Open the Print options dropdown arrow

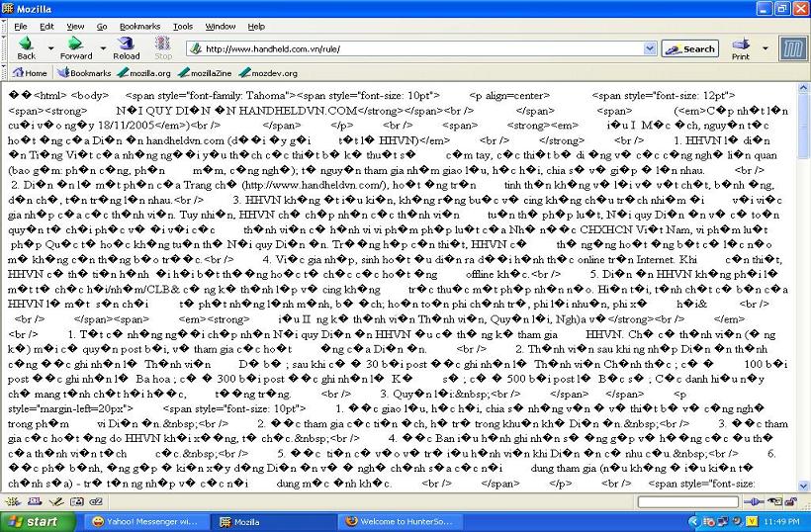coord(765,46)
